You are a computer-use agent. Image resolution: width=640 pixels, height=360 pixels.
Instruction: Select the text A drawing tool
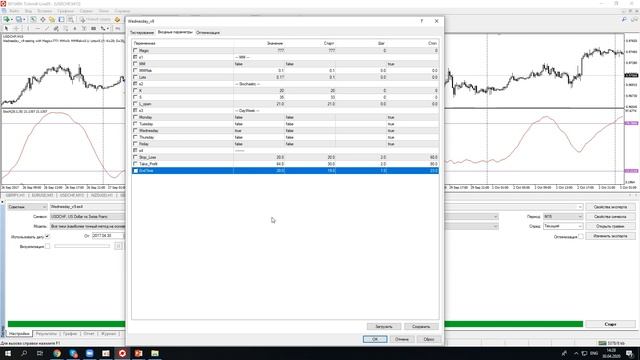point(75,29)
